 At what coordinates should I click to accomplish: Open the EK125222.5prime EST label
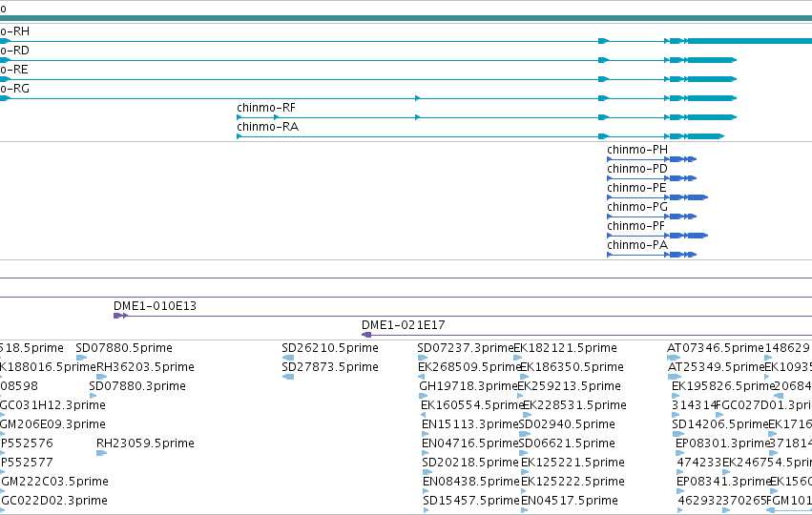coord(573,482)
